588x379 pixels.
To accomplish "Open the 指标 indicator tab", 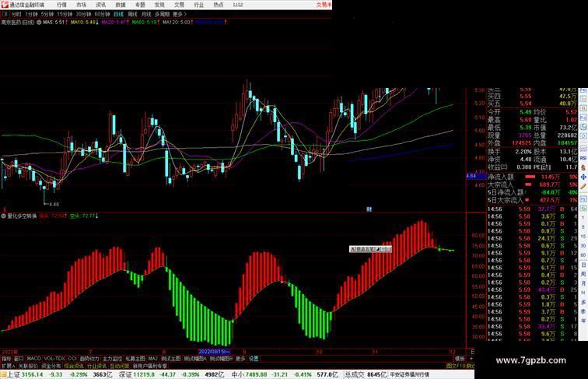I will pyautogui.click(x=6, y=359).
